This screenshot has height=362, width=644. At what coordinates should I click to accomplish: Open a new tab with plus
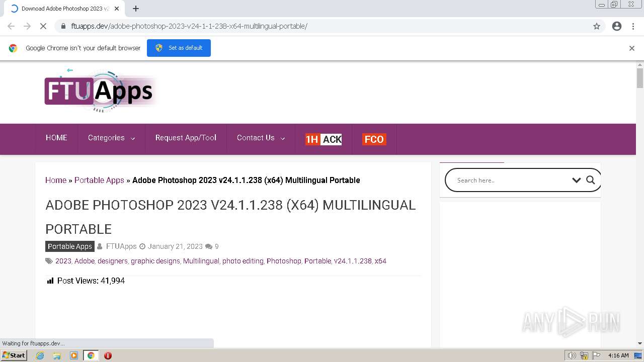(136, 9)
